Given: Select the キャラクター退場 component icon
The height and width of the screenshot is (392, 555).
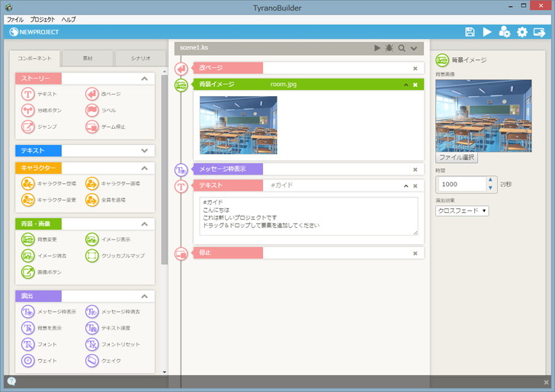Looking at the screenshot, I should (x=91, y=184).
